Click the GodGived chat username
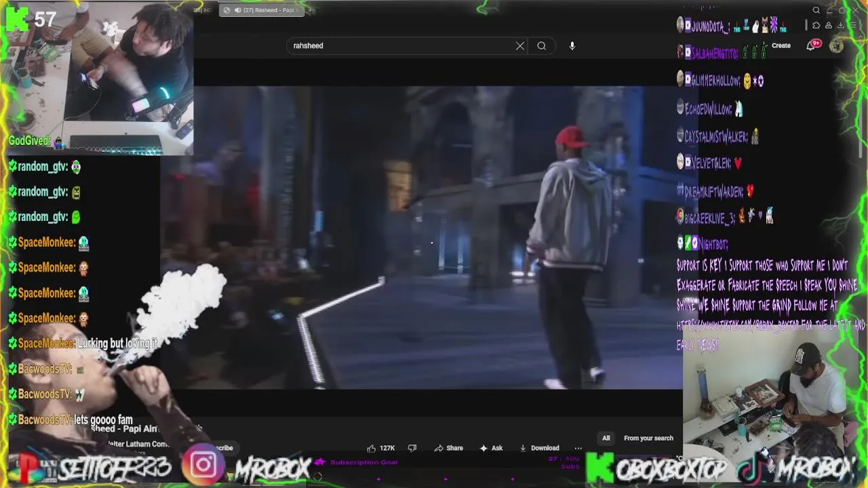868x488 pixels. (30, 141)
